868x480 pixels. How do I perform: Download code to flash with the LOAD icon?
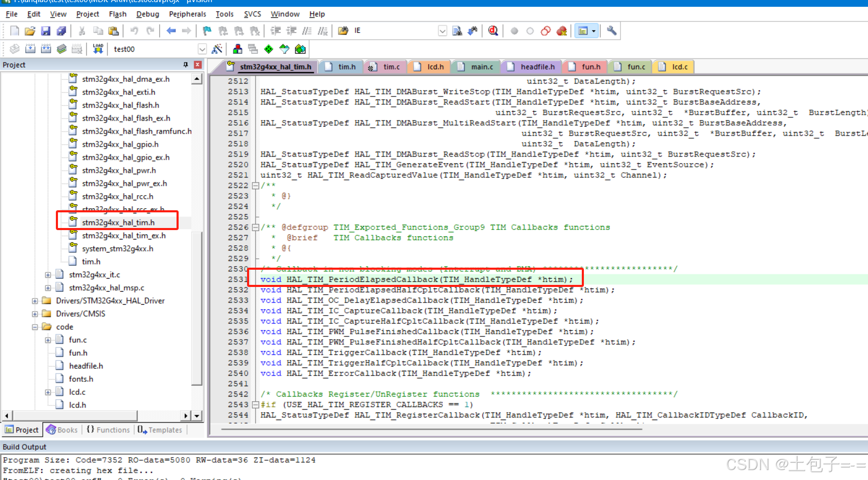click(98, 49)
